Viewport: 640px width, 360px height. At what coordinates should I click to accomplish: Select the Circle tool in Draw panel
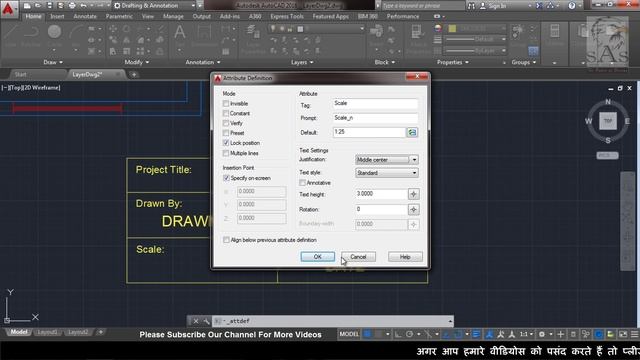click(54, 35)
